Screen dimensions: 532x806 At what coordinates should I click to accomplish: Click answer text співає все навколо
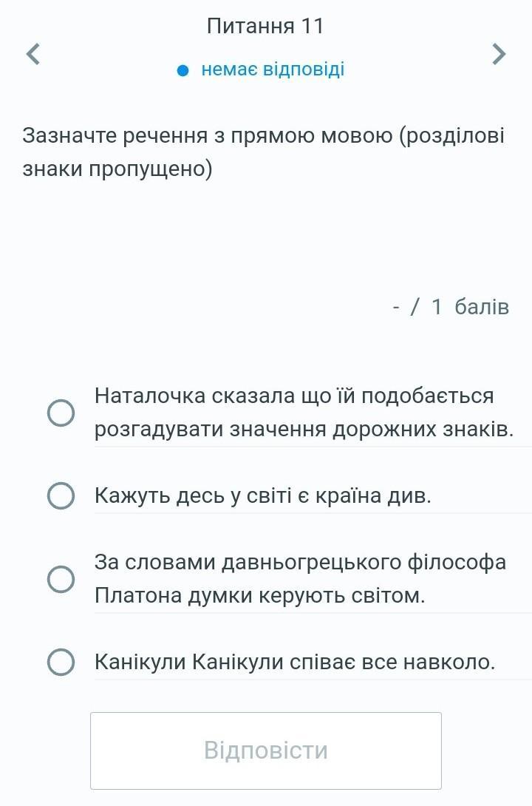(294, 662)
